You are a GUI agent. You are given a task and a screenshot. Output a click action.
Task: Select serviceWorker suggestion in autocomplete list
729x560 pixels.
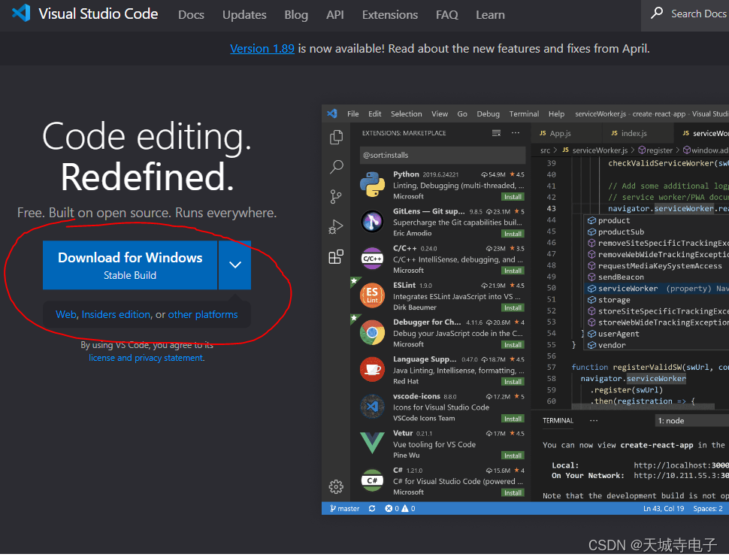(x=656, y=289)
